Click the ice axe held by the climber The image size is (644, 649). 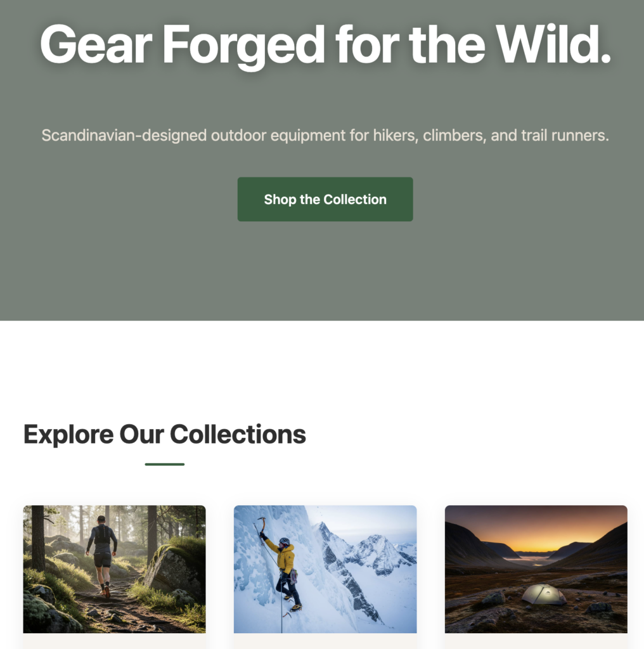[261, 525]
